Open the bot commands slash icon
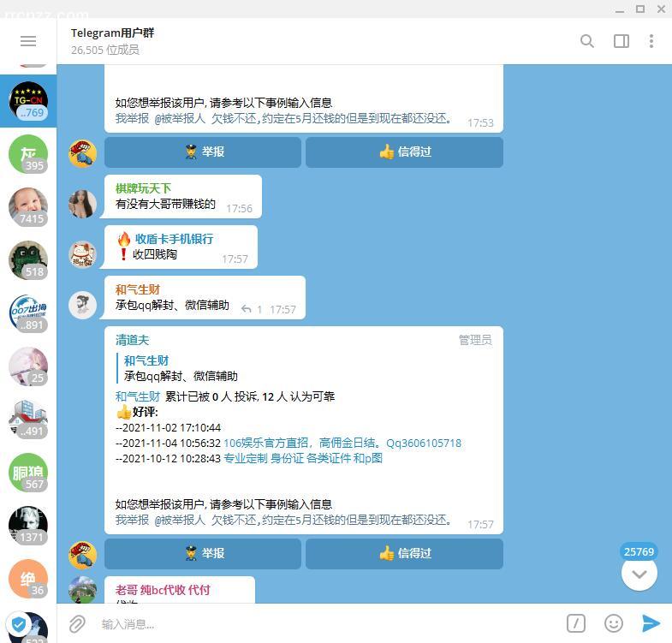The width and height of the screenshot is (672, 643). 575,623
